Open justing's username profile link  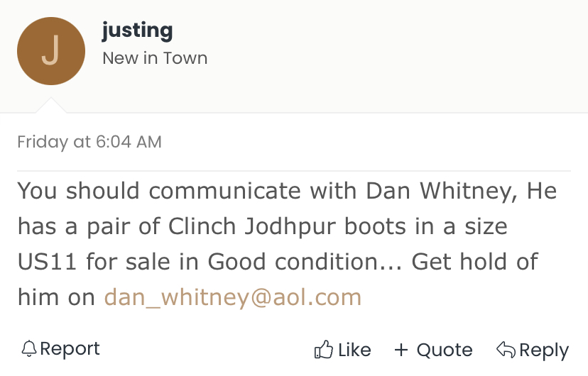coord(137,31)
